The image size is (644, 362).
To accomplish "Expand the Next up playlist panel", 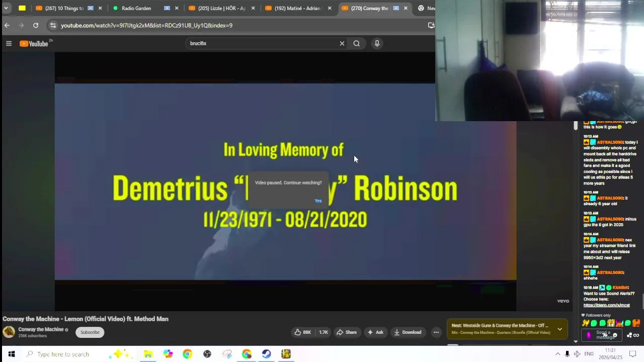I will pyautogui.click(x=559, y=329).
